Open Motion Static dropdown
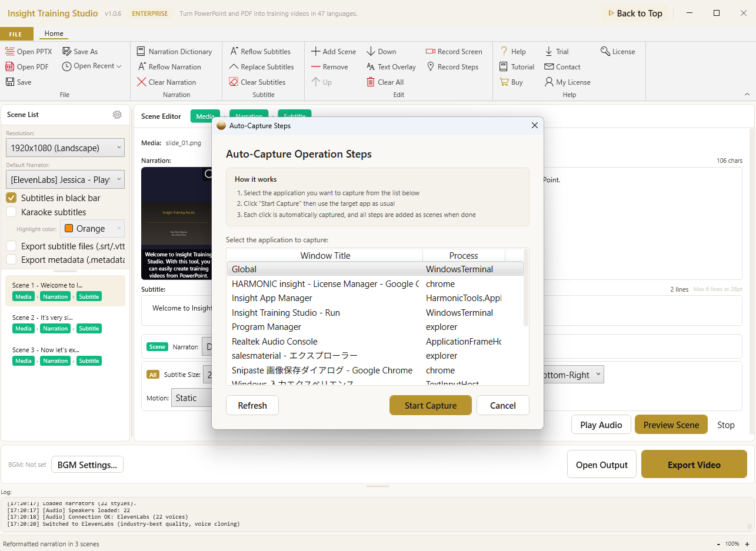Screen dimensions: 756x551 [x=192, y=398]
